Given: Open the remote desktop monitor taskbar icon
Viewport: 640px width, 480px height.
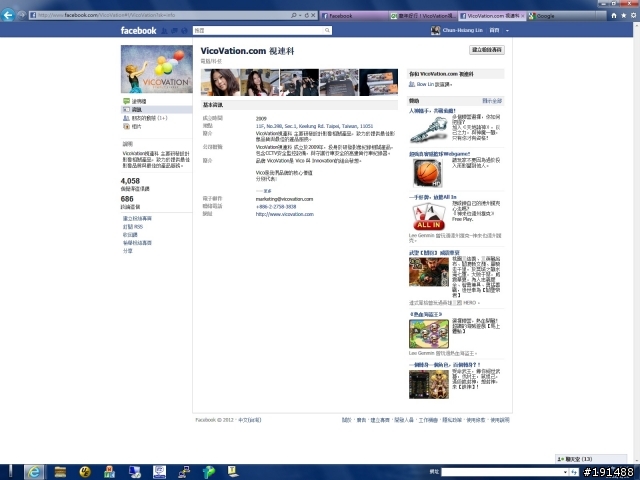Looking at the screenshot, I should 134,472.
